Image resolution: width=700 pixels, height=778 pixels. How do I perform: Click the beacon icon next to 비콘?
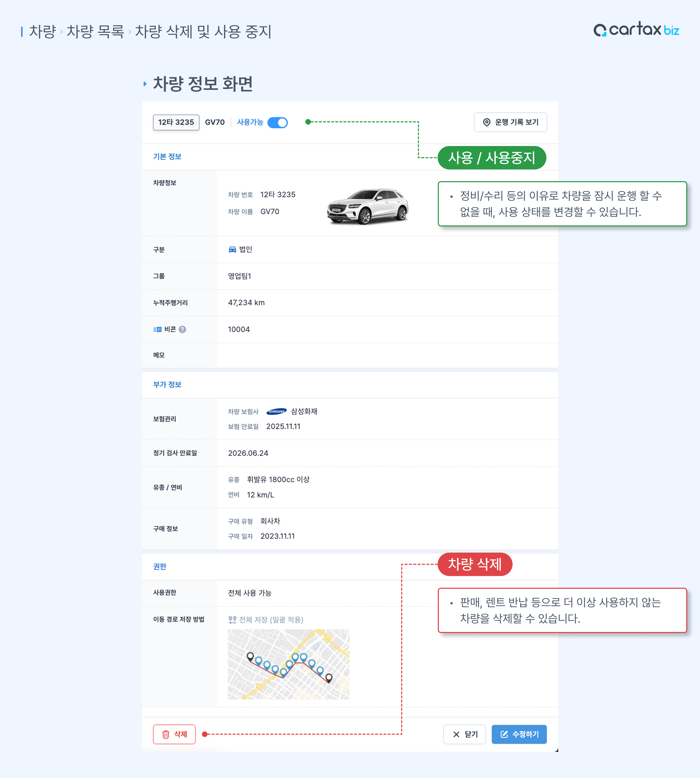click(x=157, y=329)
